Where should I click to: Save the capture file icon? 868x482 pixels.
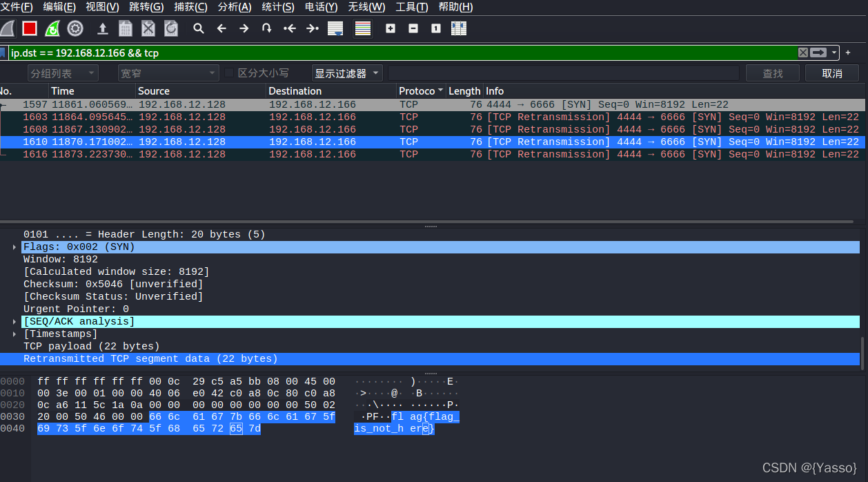[126, 28]
